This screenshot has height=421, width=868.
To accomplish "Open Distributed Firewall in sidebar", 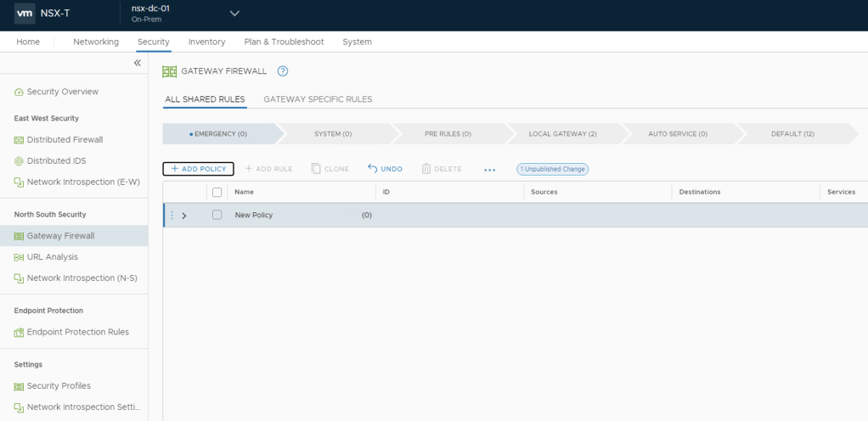I will click(x=65, y=140).
